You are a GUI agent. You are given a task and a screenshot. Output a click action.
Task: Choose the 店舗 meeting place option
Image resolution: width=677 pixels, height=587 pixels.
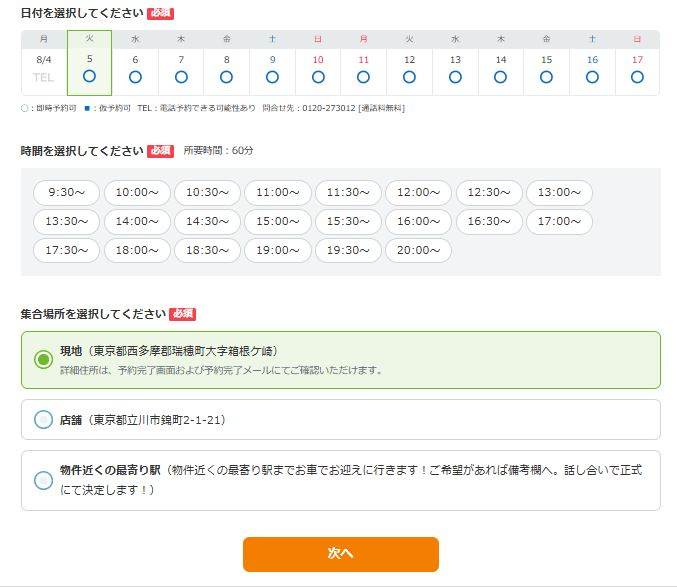[43, 420]
